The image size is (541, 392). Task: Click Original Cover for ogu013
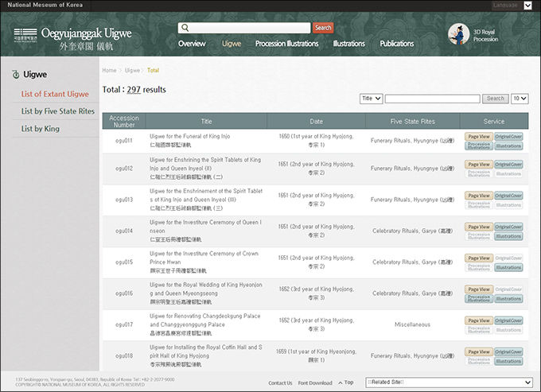(x=508, y=196)
